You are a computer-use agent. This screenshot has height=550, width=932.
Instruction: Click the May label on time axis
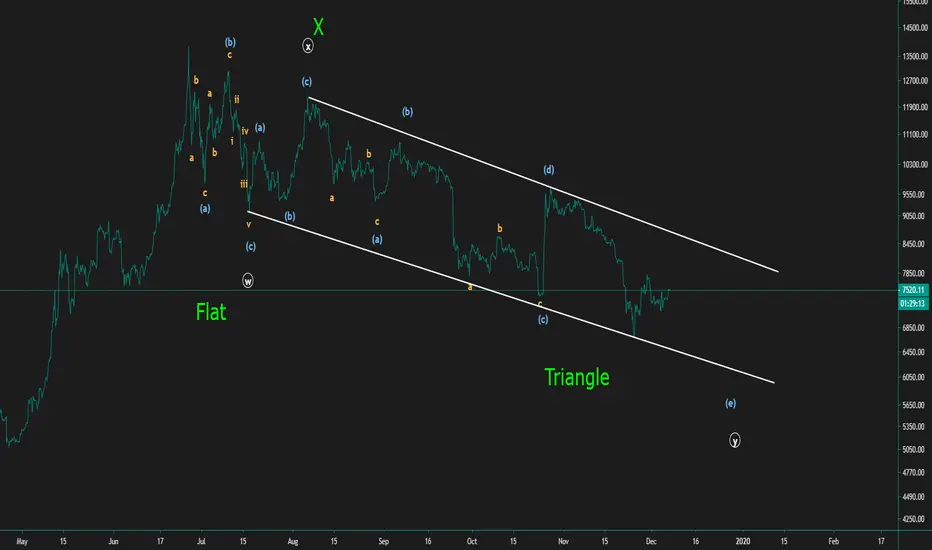click(x=22, y=541)
